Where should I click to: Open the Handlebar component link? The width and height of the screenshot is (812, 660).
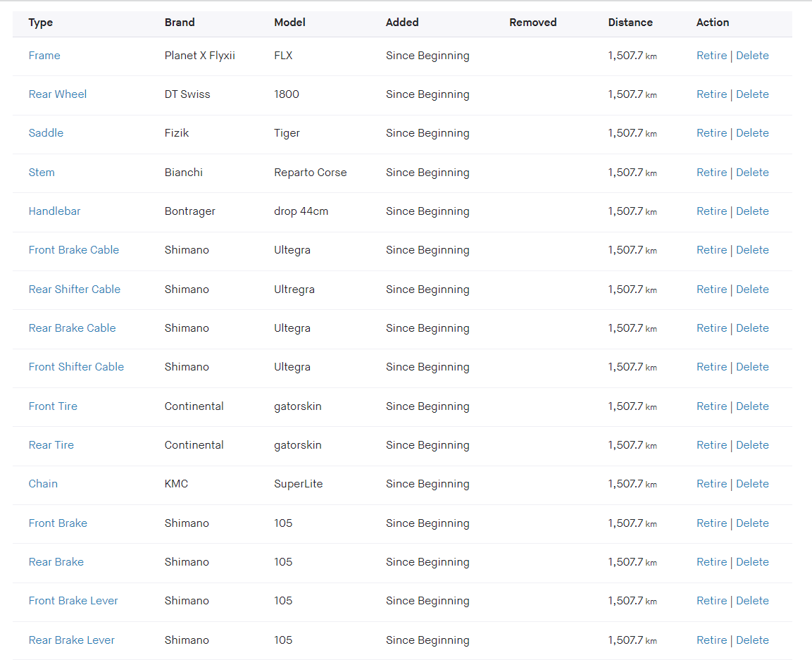[54, 211]
